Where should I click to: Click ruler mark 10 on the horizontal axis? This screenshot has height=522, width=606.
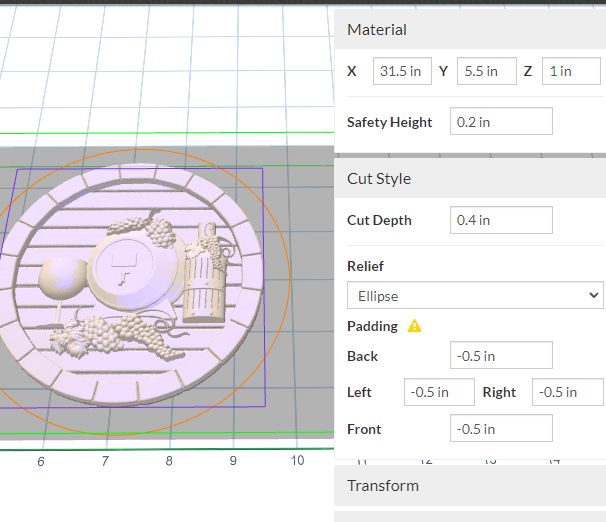pyautogui.click(x=297, y=460)
